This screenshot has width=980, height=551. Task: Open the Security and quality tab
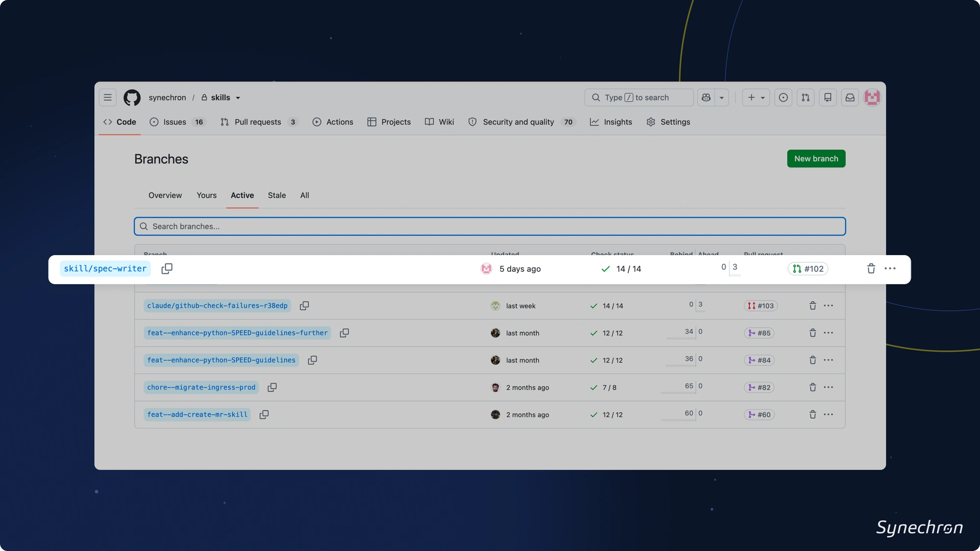(x=522, y=122)
